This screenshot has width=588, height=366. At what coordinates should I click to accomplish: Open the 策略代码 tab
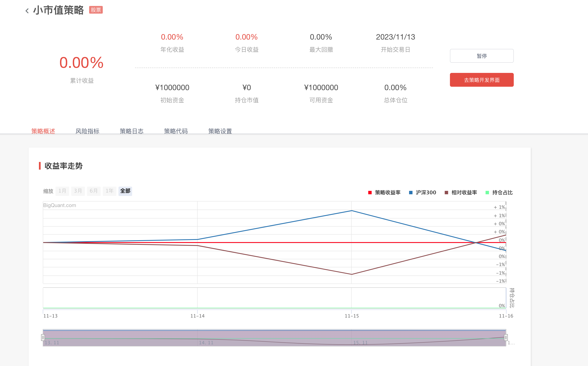pos(176,131)
